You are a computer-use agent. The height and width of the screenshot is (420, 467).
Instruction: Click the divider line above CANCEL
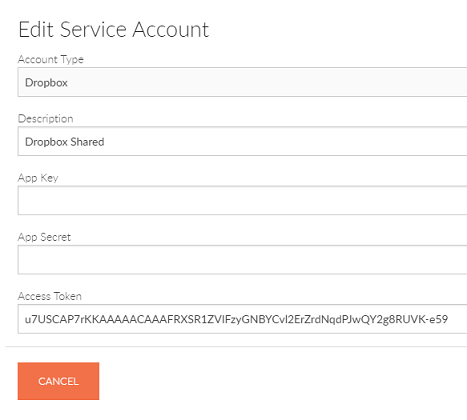[236, 347]
